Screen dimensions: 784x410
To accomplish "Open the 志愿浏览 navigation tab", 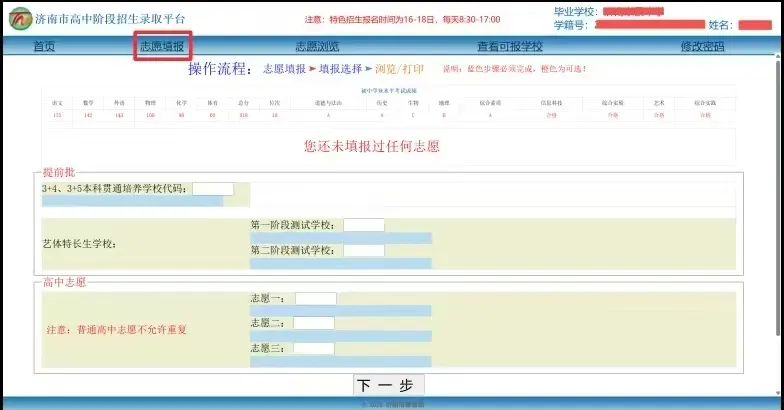I will click(317, 46).
